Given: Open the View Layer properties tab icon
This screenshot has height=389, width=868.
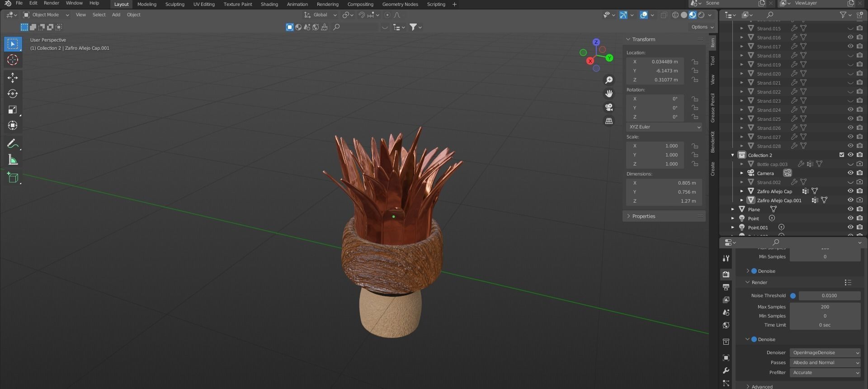Looking at the screenshot, I should point(726,299).
